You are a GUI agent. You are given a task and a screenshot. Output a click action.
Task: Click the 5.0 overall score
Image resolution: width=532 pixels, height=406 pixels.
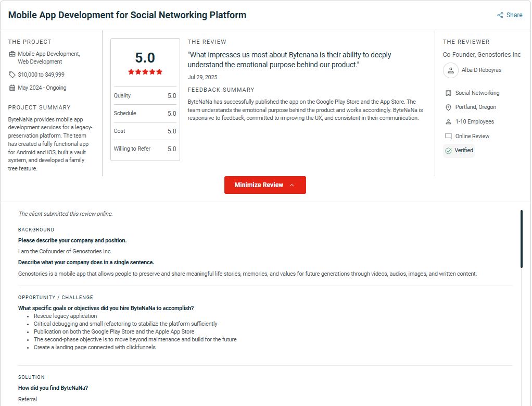point(145,57)
